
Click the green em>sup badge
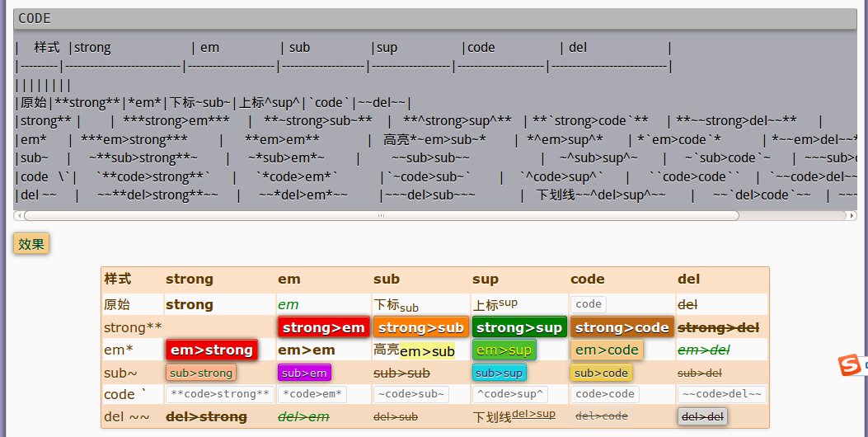tap(504, 350)
